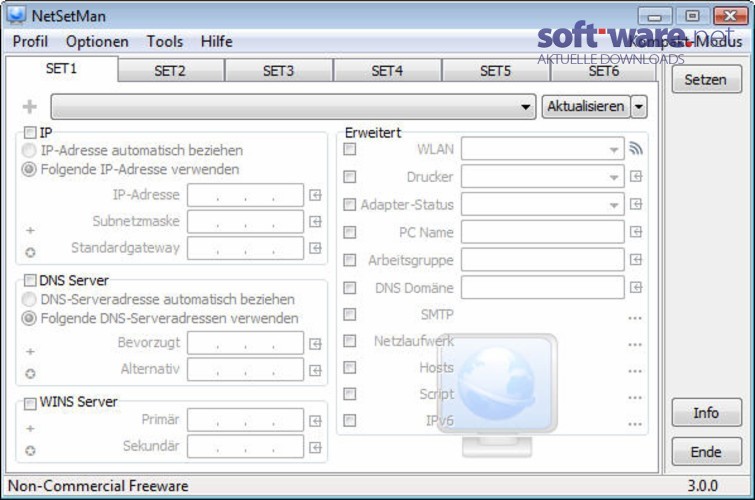755x500 pixels.
Task: Open the Info button
Action: [706, 413]
